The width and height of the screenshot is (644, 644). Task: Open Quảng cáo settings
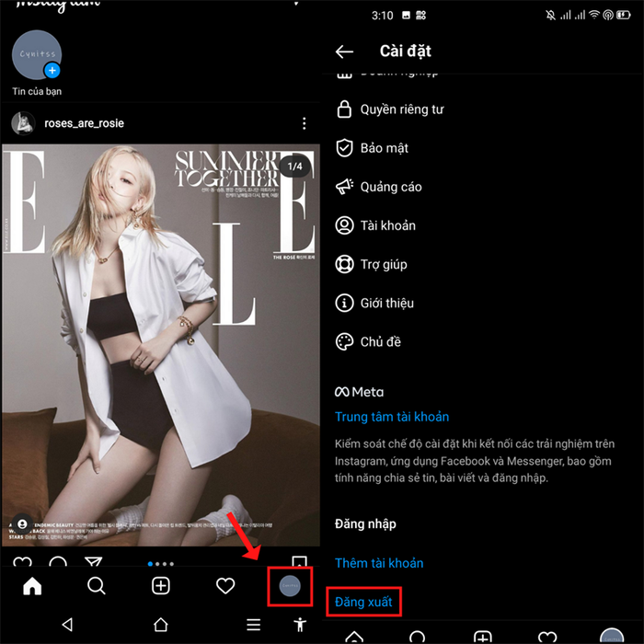point(483,187)
